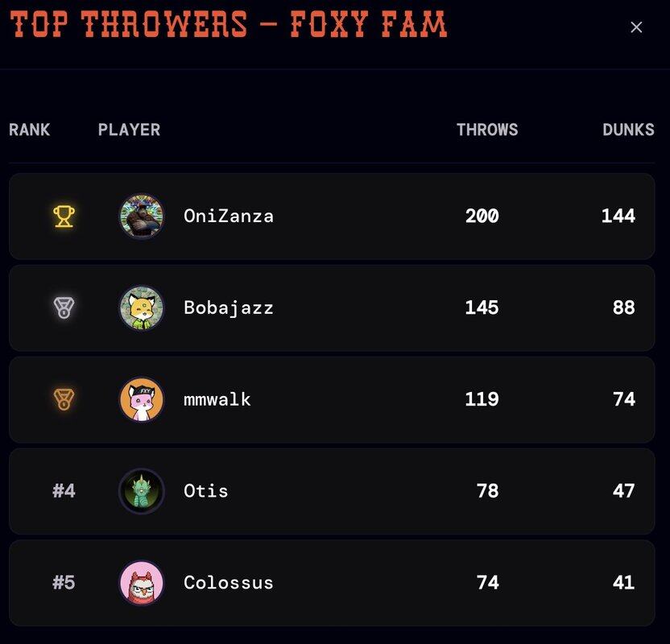Image resolution: width=670 pixels, height=644 pixels.
Task: Close the Top Throwers dialog
Action: tap(636, 27)
